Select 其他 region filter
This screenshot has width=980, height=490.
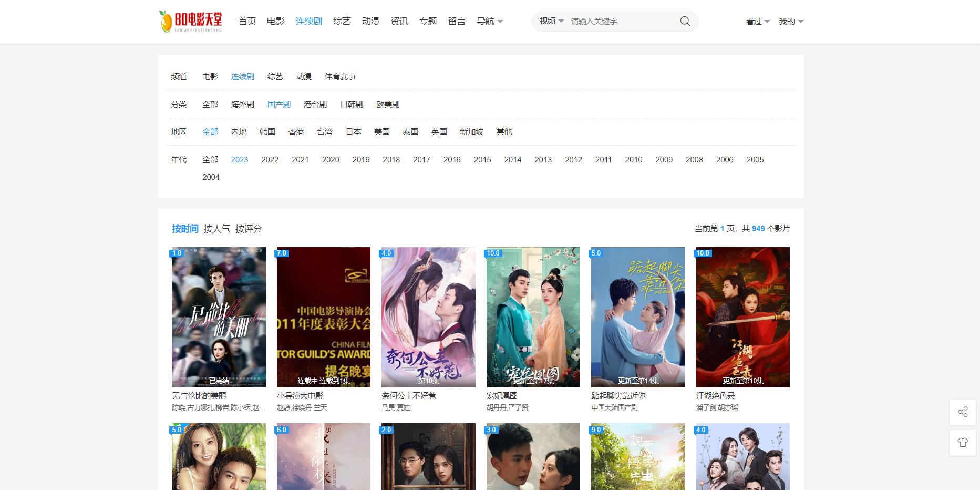coord(504,132)
